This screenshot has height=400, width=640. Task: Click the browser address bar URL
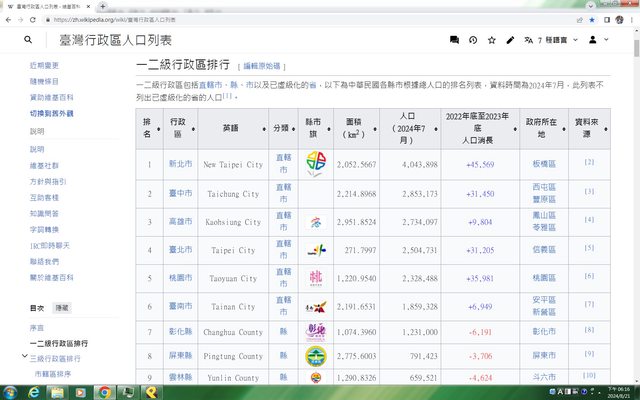click(200, 19)
